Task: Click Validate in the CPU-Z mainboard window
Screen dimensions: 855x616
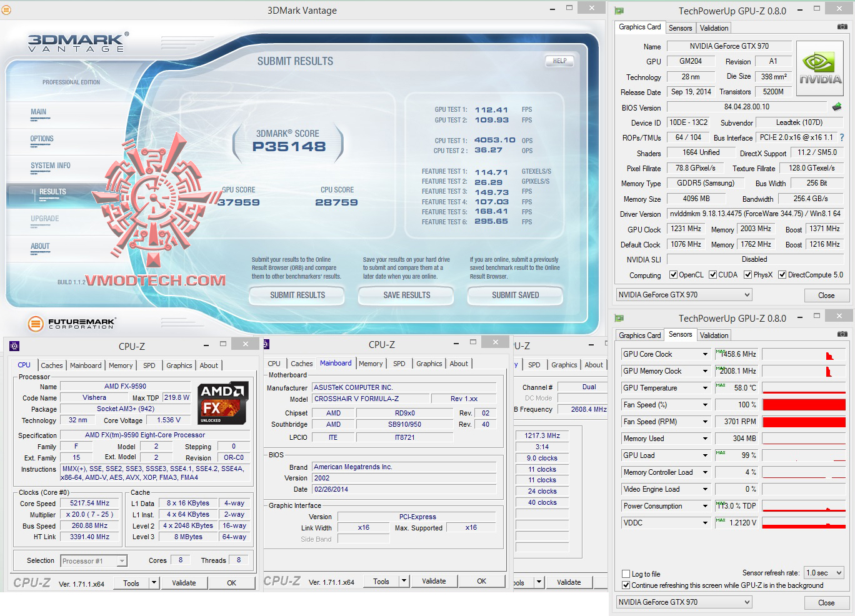Action: point(434,581)
